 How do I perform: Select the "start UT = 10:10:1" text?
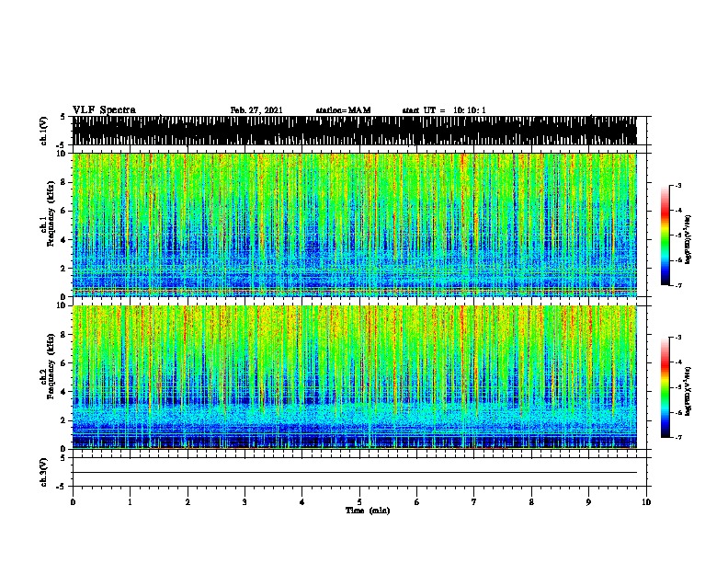pos(444,110)
